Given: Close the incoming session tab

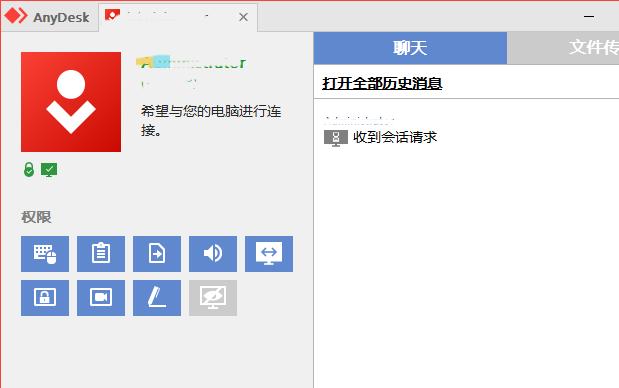Looking at the screenshot, I should pyautogui.click(x=244, y=17).
